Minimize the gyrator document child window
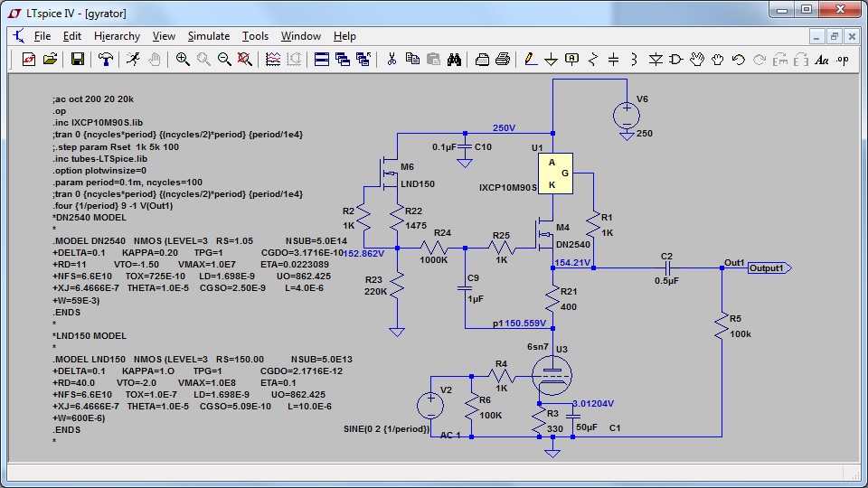This screenshot has width=868, height=488. pos(816,37)
